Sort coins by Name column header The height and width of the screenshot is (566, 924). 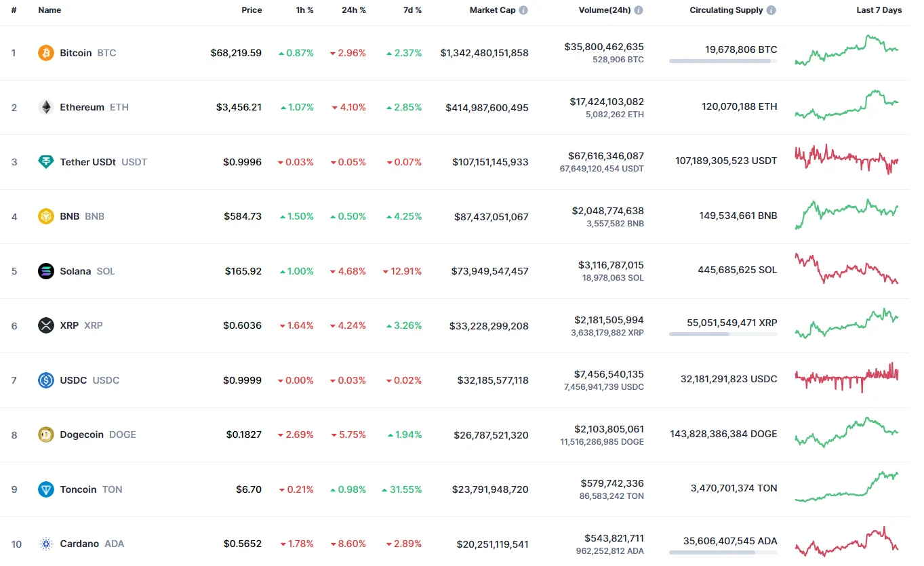[49, 10]
